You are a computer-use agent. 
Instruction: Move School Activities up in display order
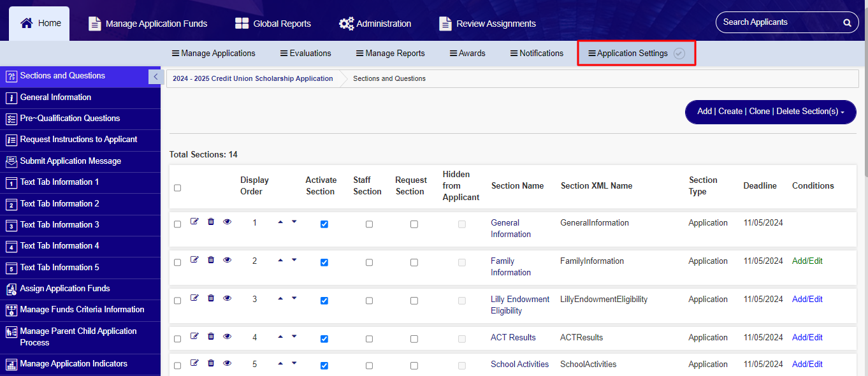point(280,363)
